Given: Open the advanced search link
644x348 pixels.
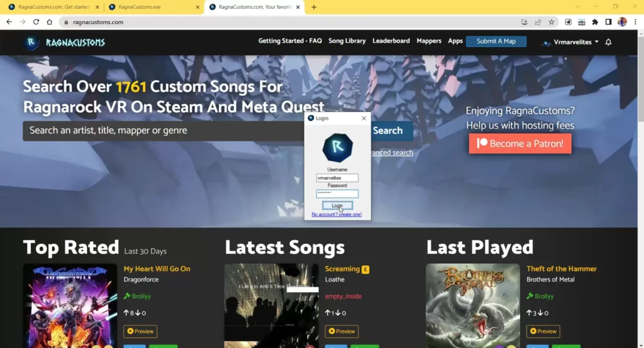Looking at the screenshot, I should point(391,153).
